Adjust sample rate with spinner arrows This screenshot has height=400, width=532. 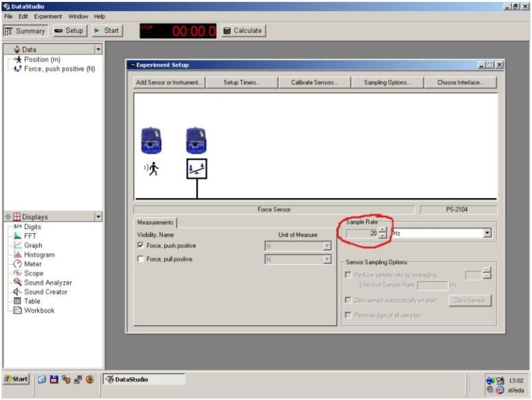[382, 233]
